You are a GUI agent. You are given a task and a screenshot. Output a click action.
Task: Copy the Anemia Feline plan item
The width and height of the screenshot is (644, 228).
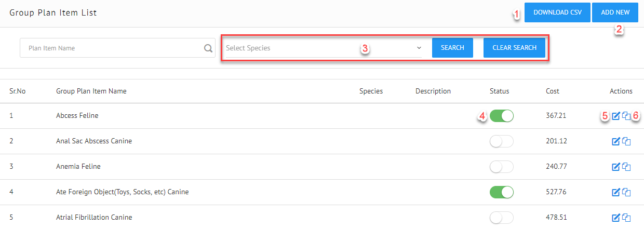(x=626, y=167)
